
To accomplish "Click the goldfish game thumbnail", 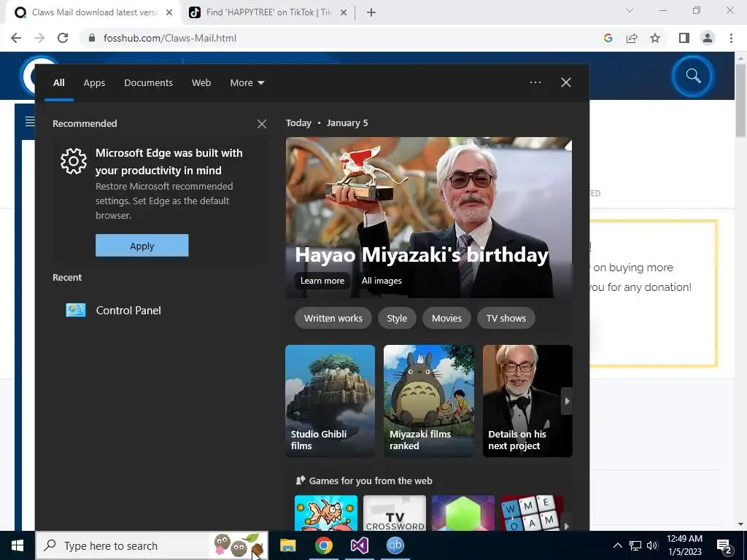I will pyautogui.click(x=326, y=513).
